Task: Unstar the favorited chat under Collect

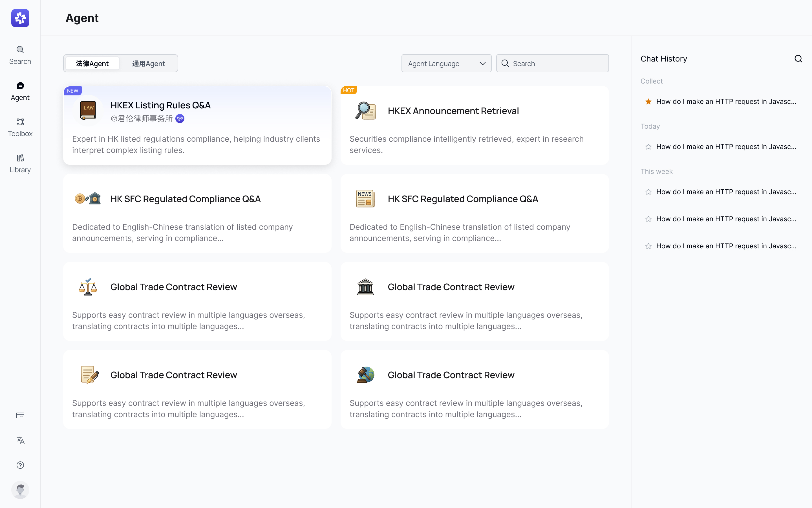Action: [648, 102]
